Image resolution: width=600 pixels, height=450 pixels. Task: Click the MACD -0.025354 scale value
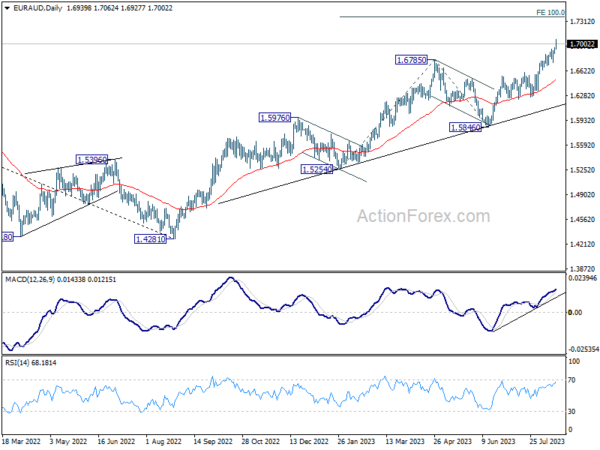[x=583, y=349]
